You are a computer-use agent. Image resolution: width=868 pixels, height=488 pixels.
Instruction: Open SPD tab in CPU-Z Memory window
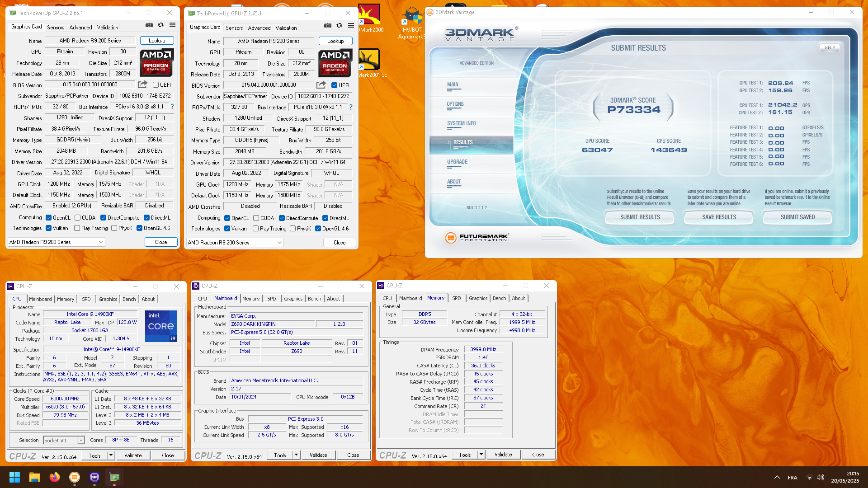tap(457, 298)
